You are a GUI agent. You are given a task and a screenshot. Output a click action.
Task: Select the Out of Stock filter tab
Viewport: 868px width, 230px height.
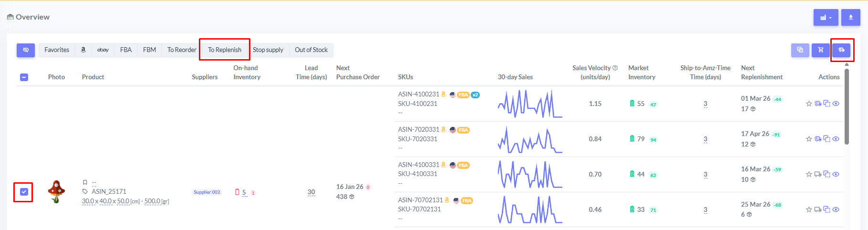(311, 50)
